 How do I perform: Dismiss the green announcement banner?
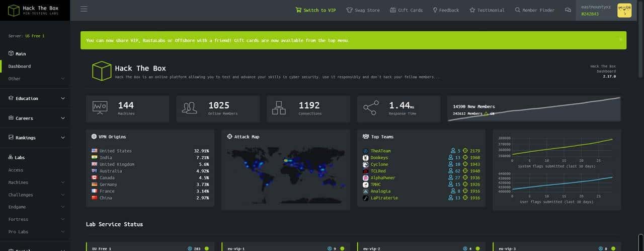(620, 39)
